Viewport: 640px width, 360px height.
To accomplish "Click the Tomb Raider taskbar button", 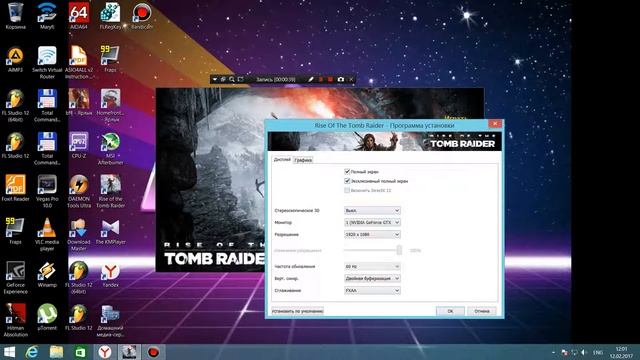I will pos(129,352).
